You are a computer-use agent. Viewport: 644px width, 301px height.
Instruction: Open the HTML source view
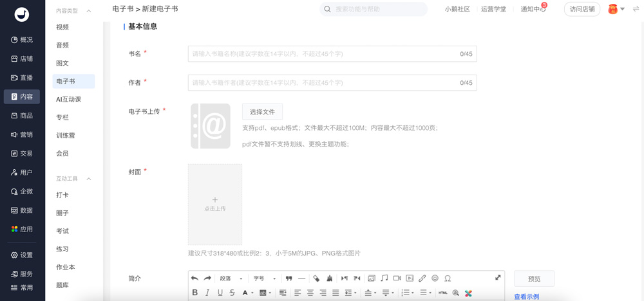[x=442, y=293]
